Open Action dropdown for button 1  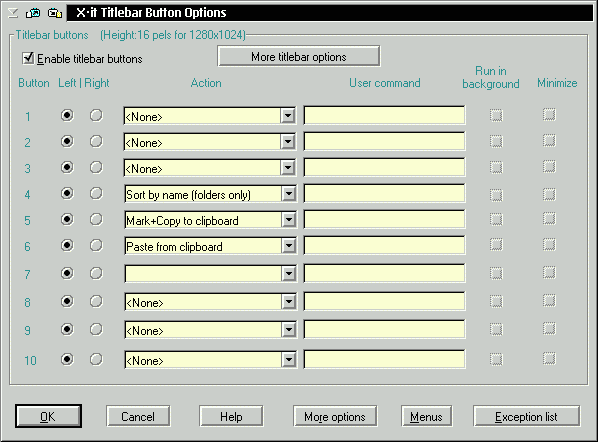(x=288, y=116)
